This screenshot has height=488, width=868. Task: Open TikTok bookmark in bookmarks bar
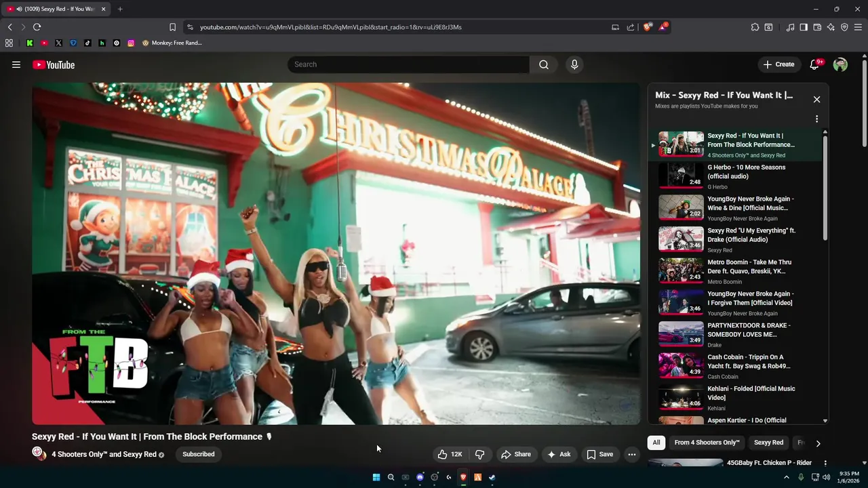coord(87,43)
